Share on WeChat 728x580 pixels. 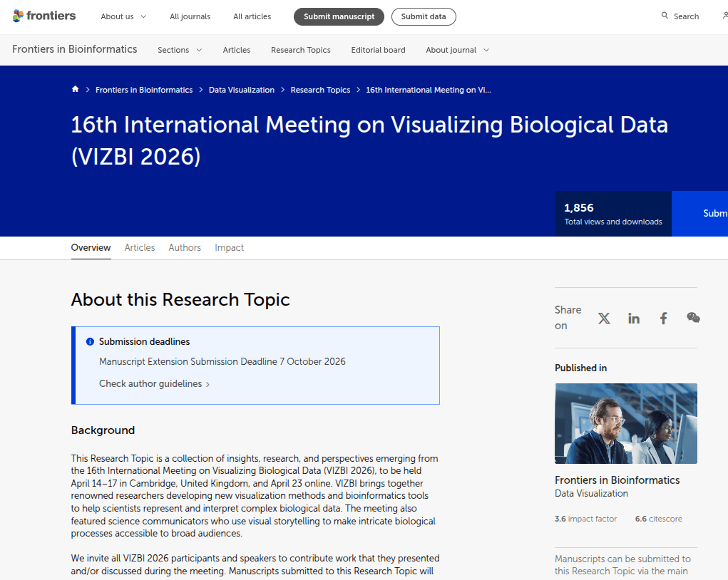[x=693, y=318]
